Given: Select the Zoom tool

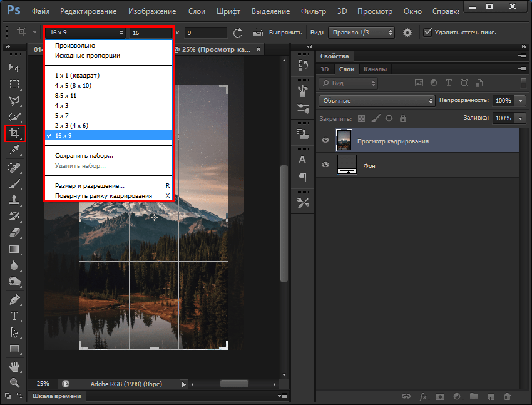Looking at the screenshot, I should click(x=14, y=383).
